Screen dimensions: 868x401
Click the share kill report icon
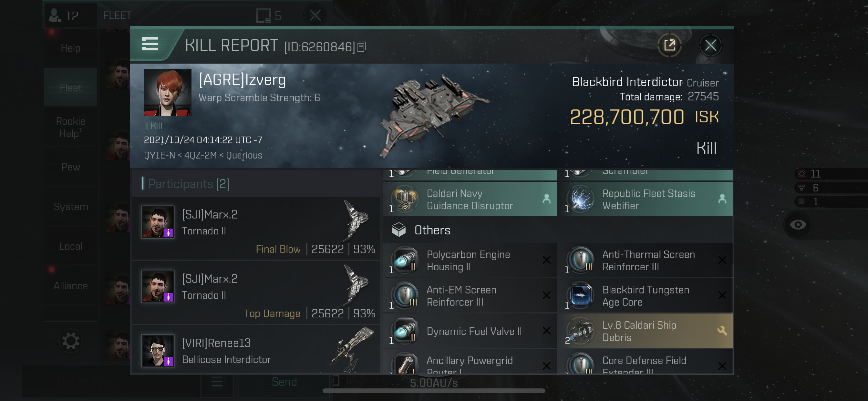(x=669, y=45)
